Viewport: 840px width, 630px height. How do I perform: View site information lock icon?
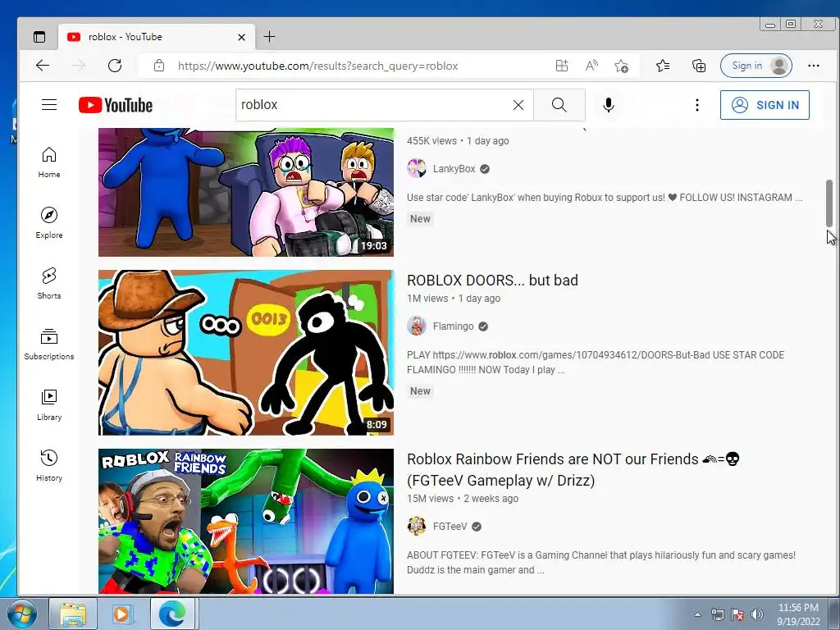(x=159, y=66)
